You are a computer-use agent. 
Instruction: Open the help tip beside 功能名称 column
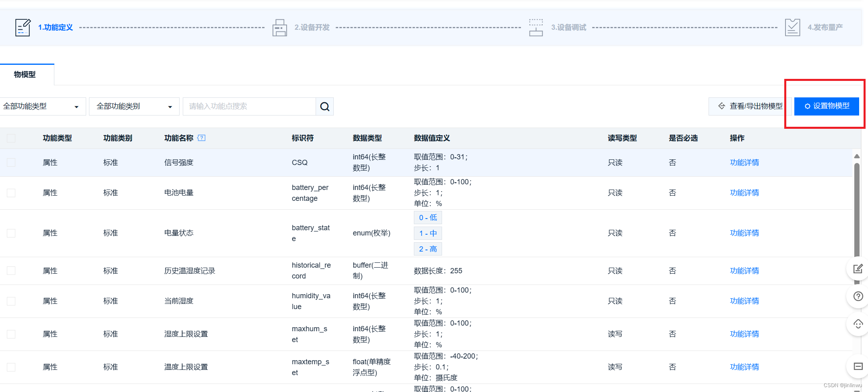(x=201, y=138)
